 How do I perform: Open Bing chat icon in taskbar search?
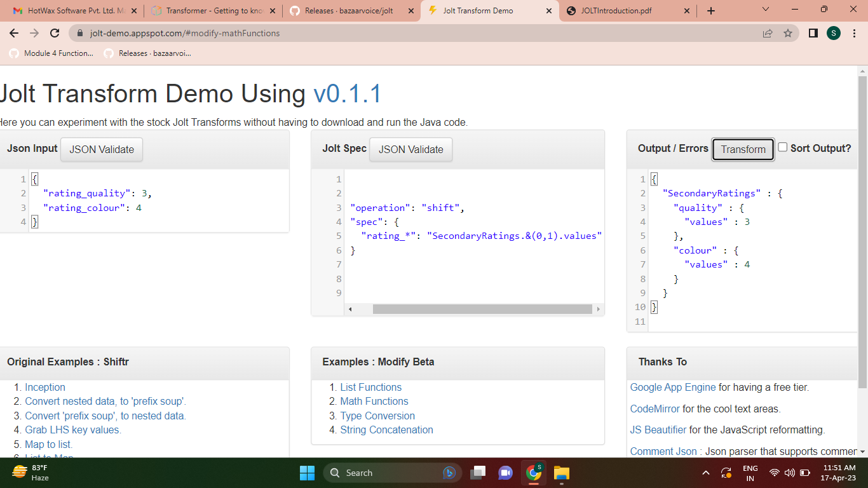pos(449,473)
